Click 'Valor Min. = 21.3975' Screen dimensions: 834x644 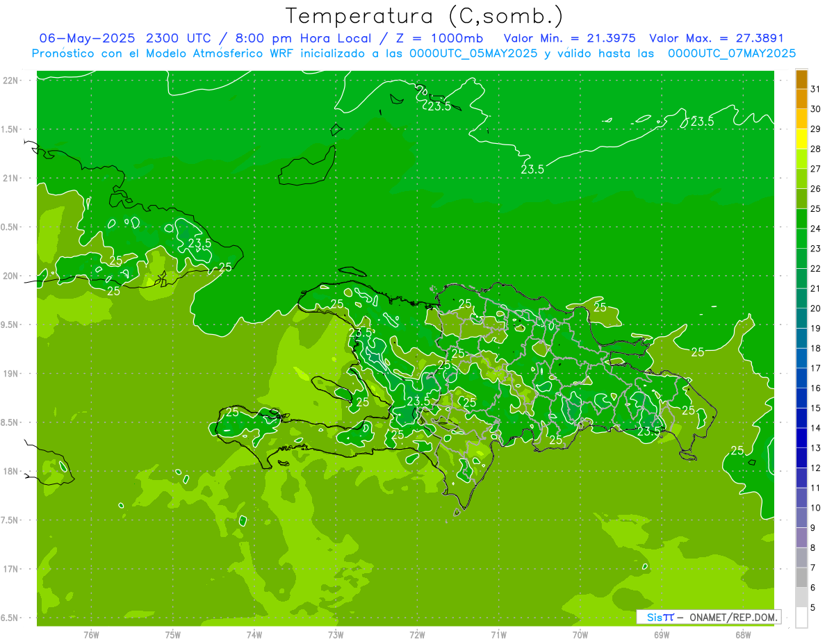pyautogui.click(x=570, y=38)
